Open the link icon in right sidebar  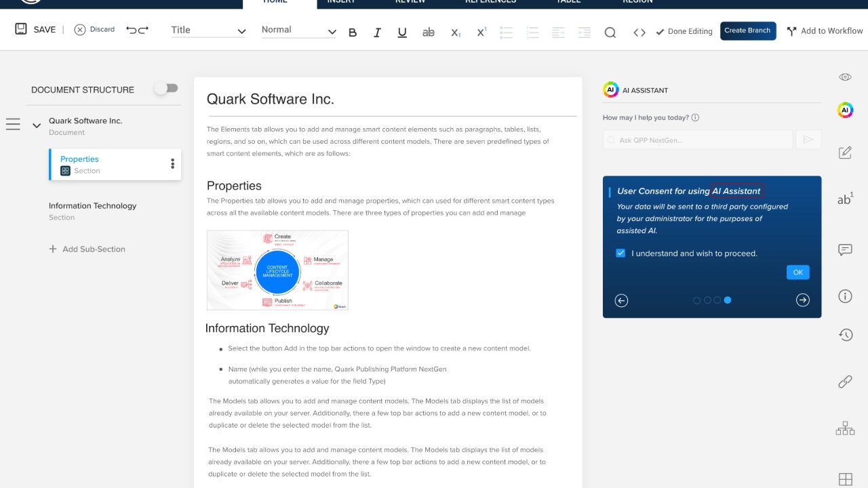(845, 382)
